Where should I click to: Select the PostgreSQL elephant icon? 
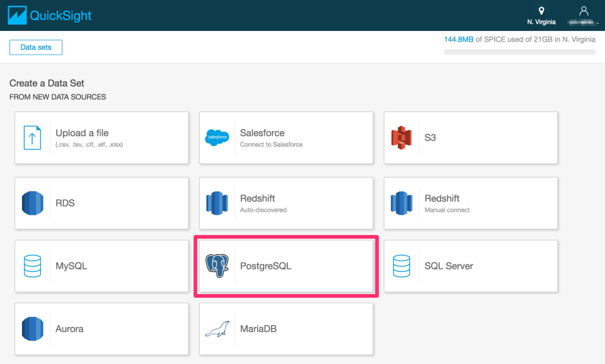pyautogui.click(x=217, y=266)
